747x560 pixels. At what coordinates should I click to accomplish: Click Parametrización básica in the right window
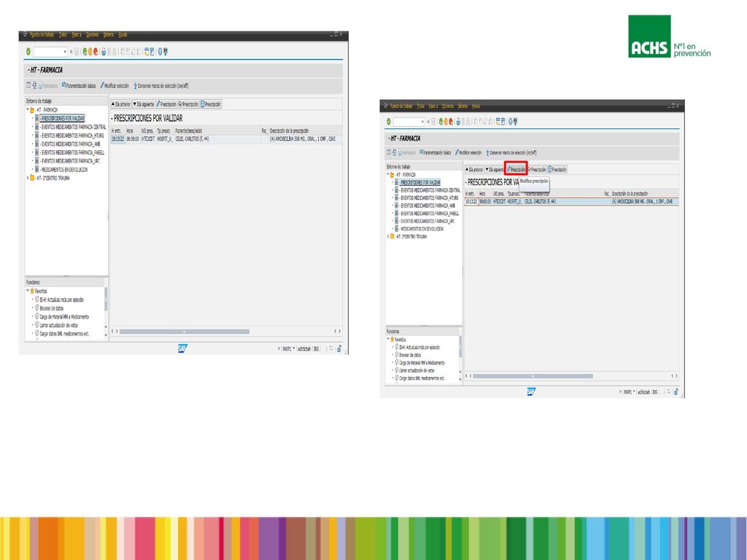pos(436,153)
